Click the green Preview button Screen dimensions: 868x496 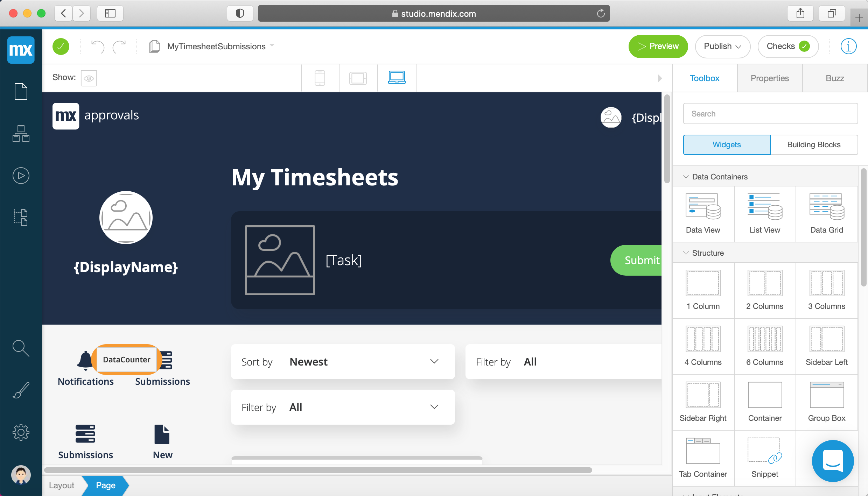[x=658, y=47]
